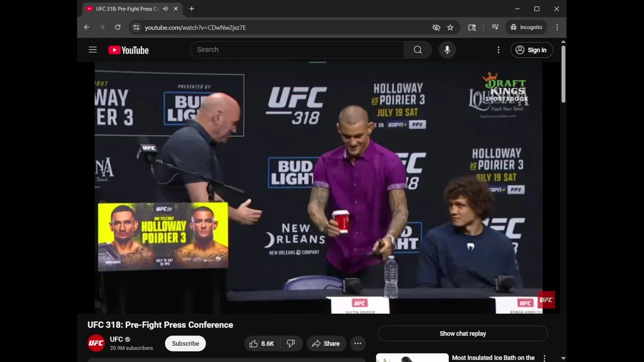This screenshot has height=362, width=644.
Task: Click the Incognito profile indicator
Action: (x=526, y=27)
